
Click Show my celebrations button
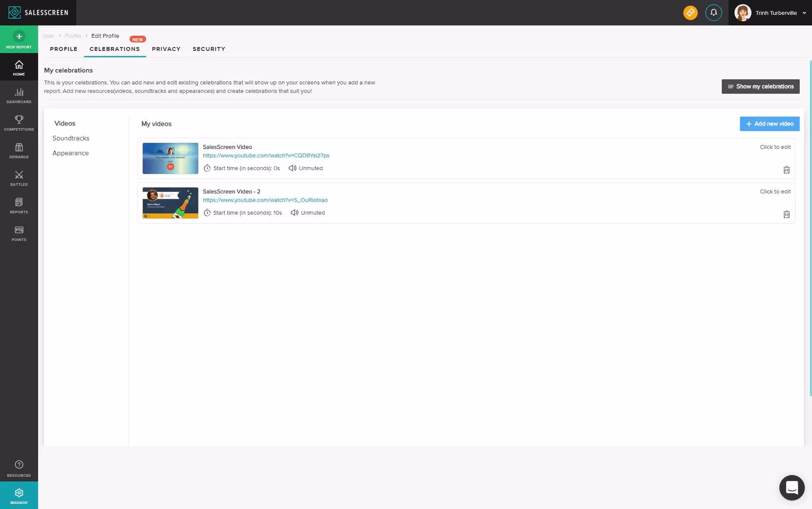point(760,86)
